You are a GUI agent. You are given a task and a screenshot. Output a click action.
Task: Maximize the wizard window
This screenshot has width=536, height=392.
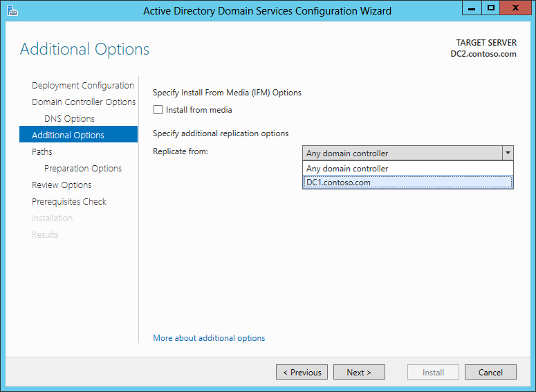(x=491, y=8)
